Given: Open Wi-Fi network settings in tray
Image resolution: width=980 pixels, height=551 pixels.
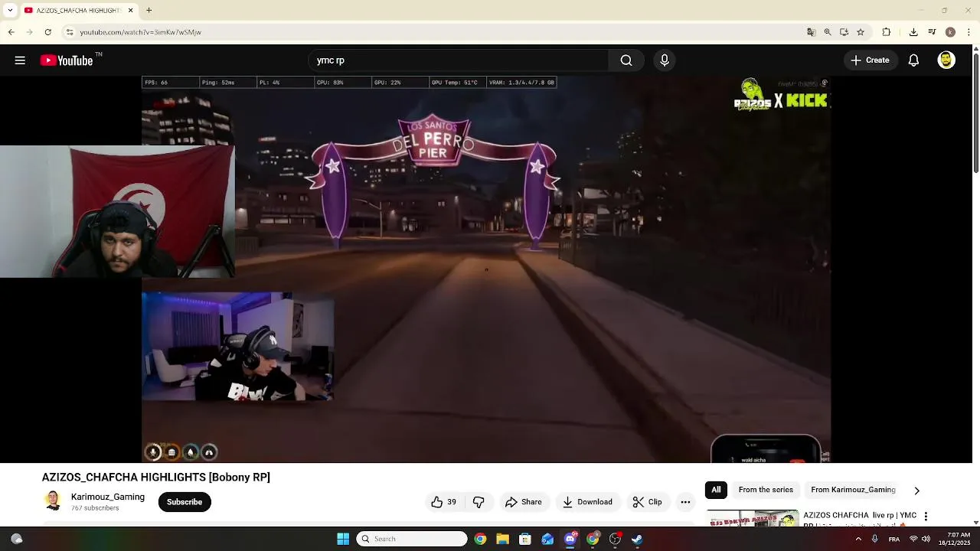Looking at the screenshot, I should pyautogui.click(x=913, y=539).
